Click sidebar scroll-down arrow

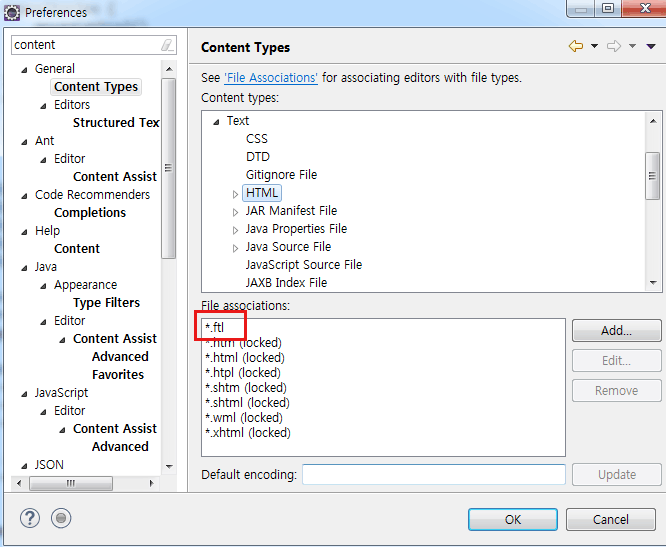[x=169, y=467]
